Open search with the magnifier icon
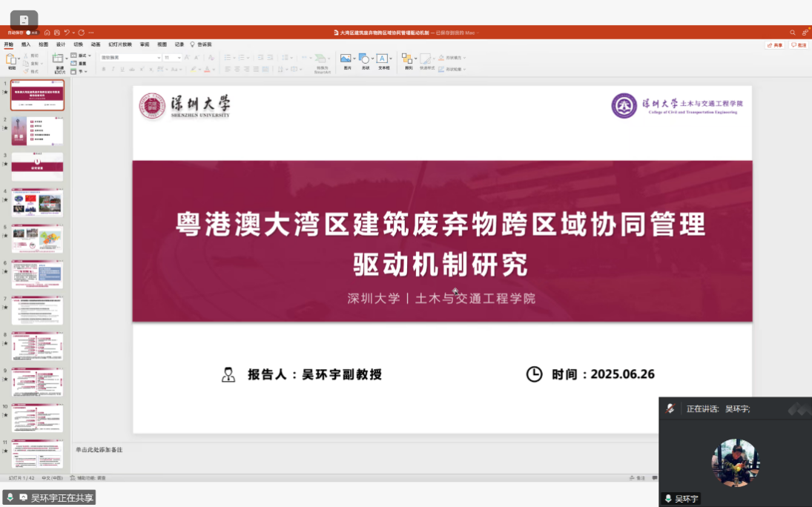The image size is (812, 507). [x=792, y=33]
